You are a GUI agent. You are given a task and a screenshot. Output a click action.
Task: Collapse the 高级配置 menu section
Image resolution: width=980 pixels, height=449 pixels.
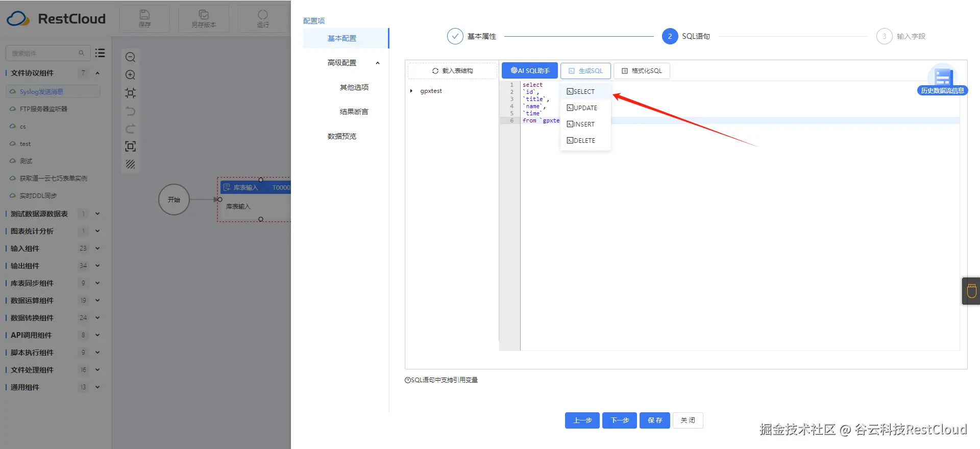(x=378, y=63)
